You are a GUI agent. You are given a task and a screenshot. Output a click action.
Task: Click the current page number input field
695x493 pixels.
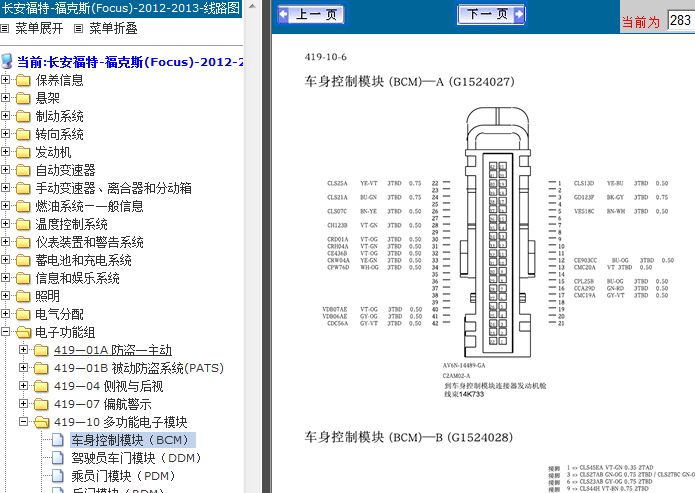click(681, 20)
